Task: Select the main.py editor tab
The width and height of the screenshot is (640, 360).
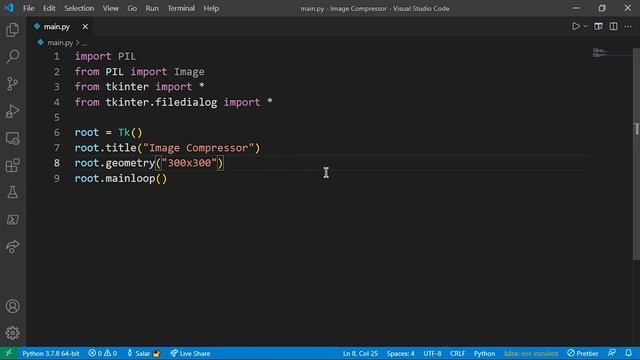Action: [61, 27]
